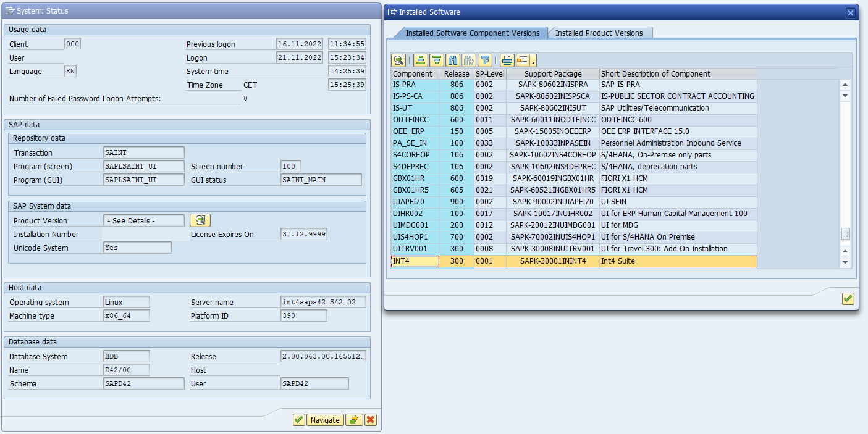This screenshot has width=868, height=434.
Task: Open Find with the binoculars icon
Action: point(453,60)
